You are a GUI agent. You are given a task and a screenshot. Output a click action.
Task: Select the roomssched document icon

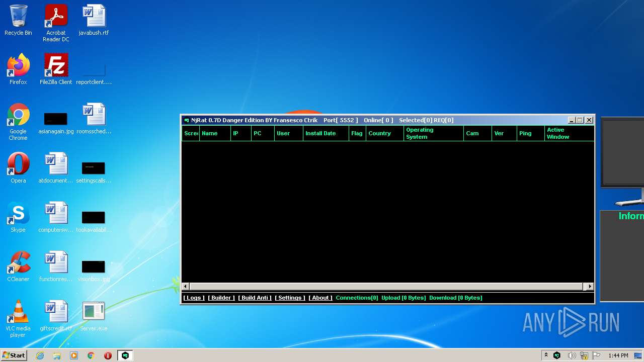pos(94,119)
